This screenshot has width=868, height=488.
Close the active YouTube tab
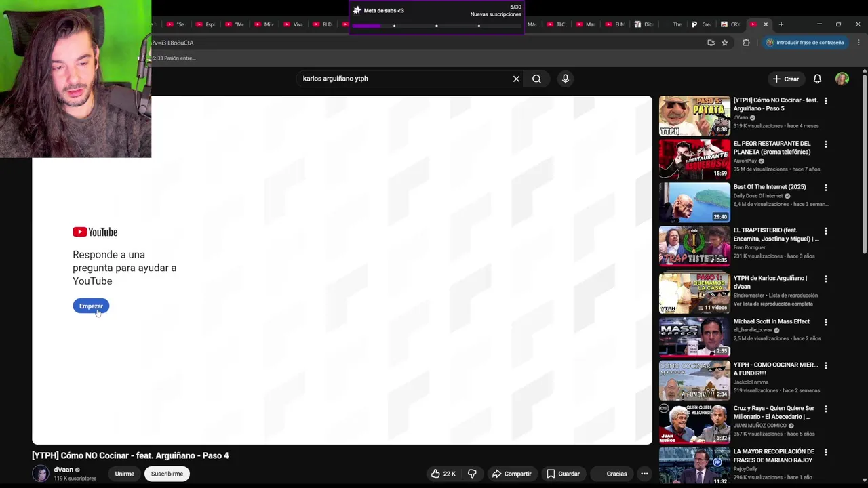(766, 24)
